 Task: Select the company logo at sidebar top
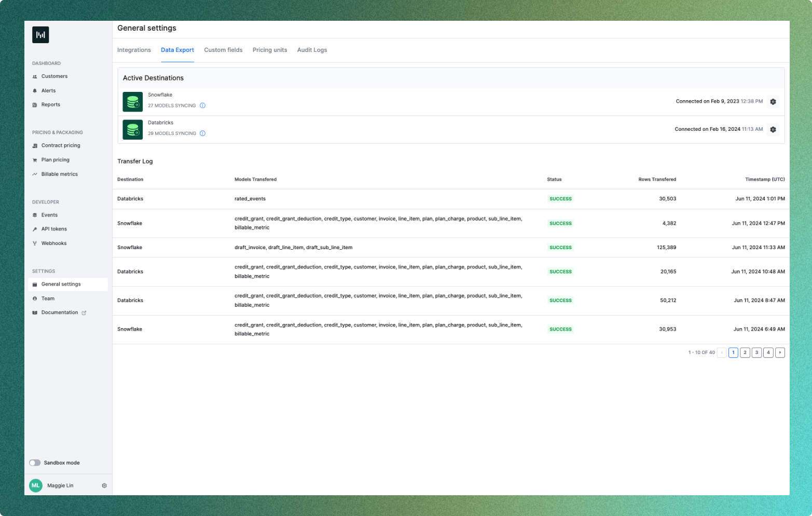pos(40,34)
